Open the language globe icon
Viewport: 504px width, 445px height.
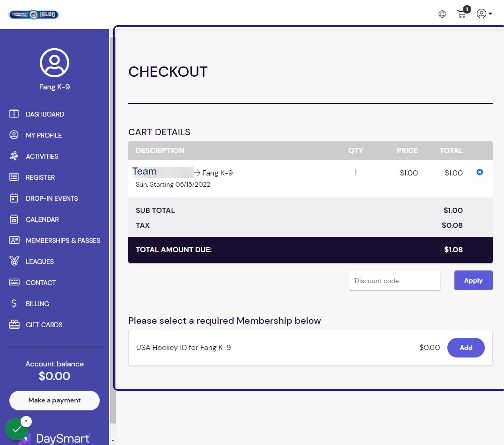coord(442,14)
